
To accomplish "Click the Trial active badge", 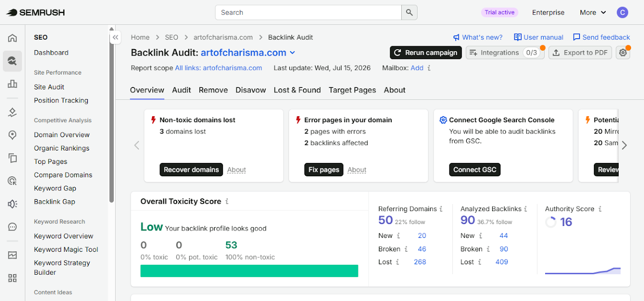I will point(500,12).
